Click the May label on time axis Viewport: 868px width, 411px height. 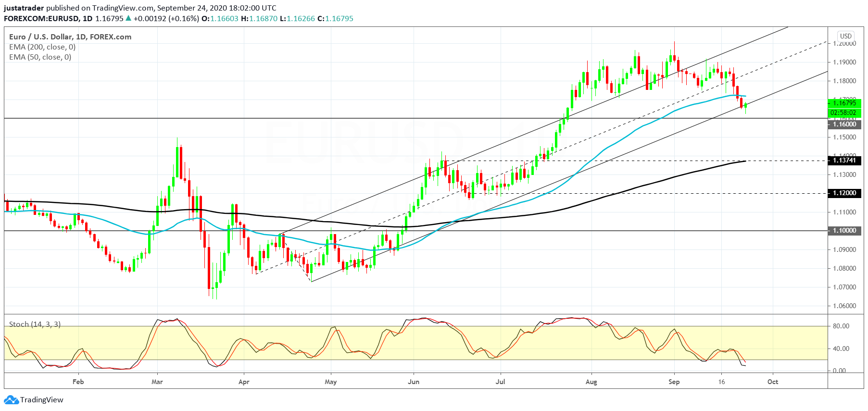point(331,382)
